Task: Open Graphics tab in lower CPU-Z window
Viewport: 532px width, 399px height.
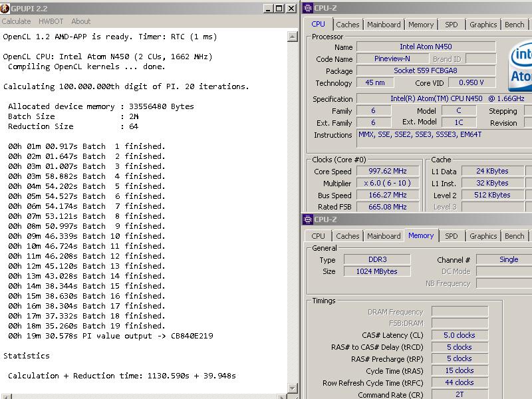Action: click(x=483, y=236)
